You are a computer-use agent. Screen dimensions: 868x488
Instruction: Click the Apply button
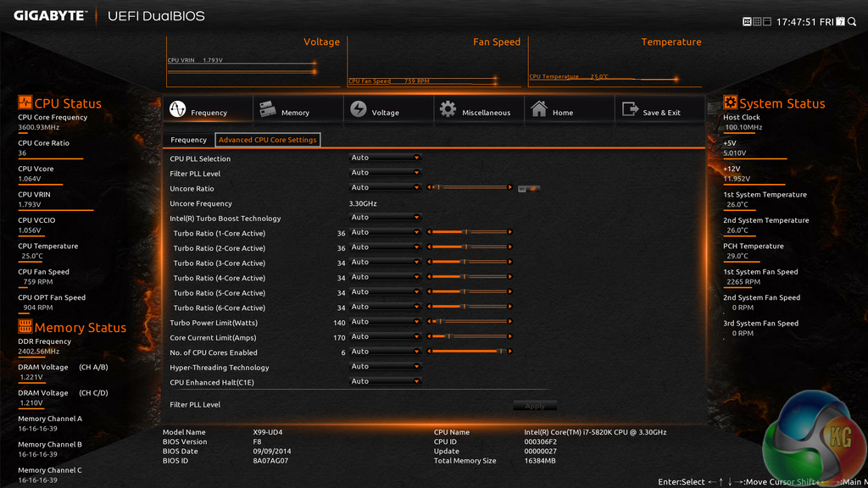click(535, 406)
